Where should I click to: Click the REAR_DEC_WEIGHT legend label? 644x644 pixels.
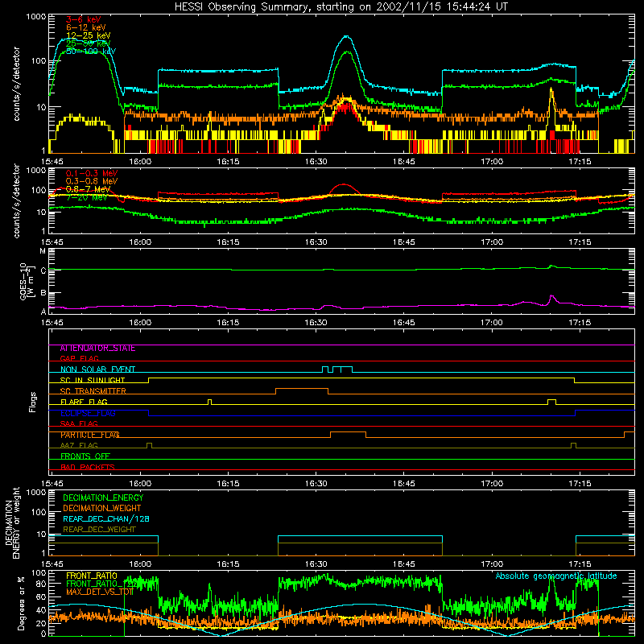click(99, 530)
